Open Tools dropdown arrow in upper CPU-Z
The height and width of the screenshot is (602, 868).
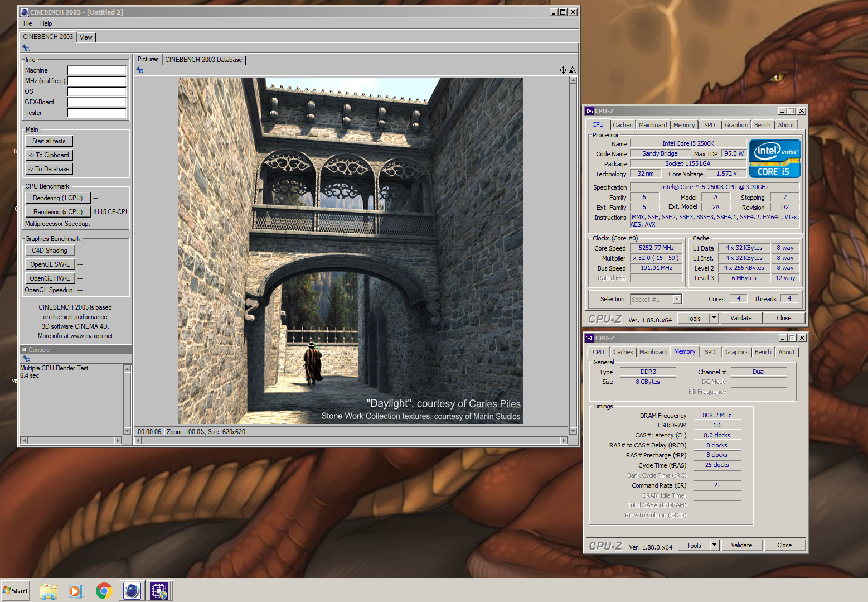[714, 318]
